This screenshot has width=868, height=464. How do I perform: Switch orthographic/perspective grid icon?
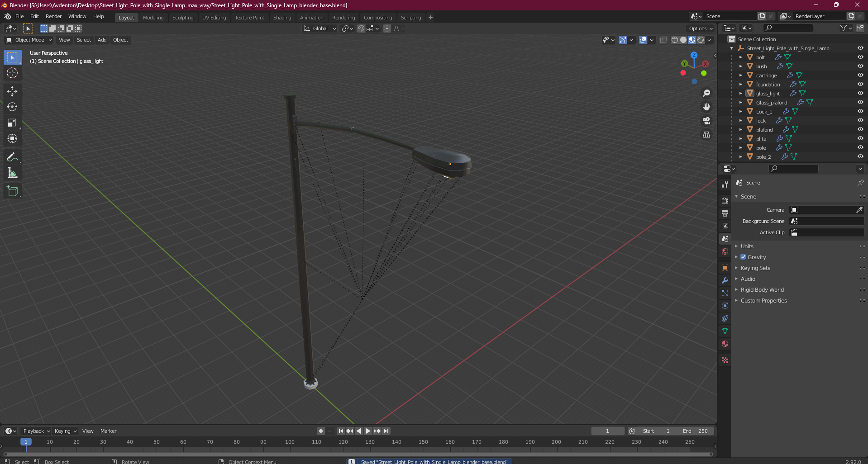706,135
